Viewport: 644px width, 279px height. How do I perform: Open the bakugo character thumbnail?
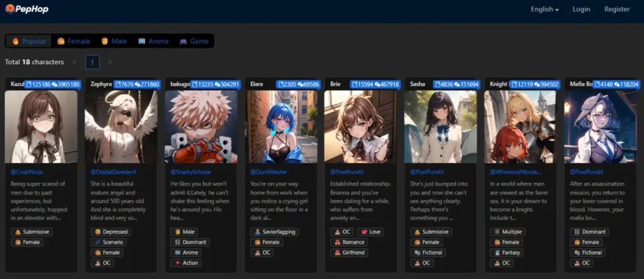pos(201,127)
